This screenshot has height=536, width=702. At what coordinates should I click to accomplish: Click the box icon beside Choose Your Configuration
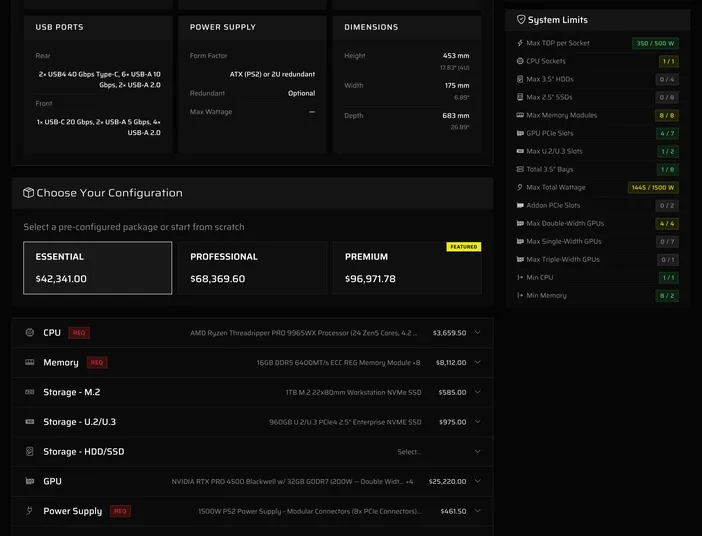point(28,193)
